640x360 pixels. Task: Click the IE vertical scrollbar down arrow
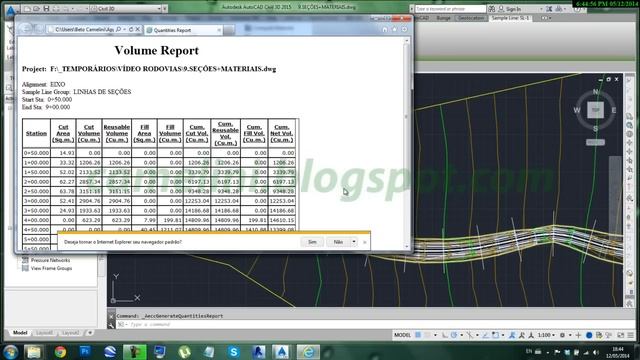(x=406, y=246)
